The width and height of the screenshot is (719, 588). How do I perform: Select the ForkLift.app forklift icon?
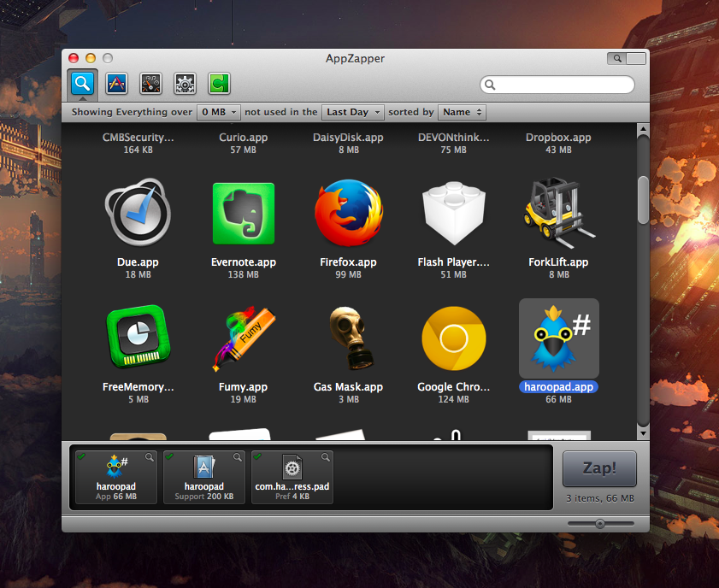[558, 213]
